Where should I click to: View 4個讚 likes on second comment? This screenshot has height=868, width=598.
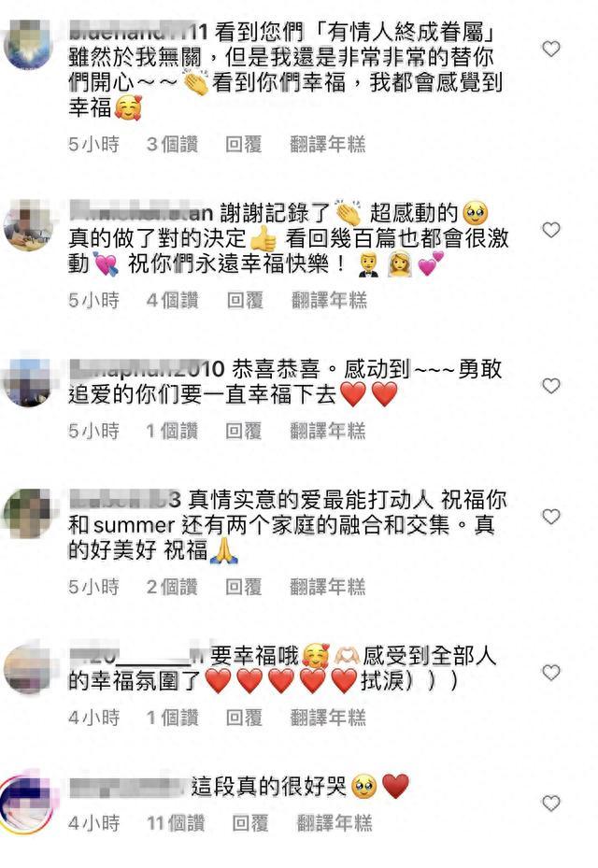(172, 301)
